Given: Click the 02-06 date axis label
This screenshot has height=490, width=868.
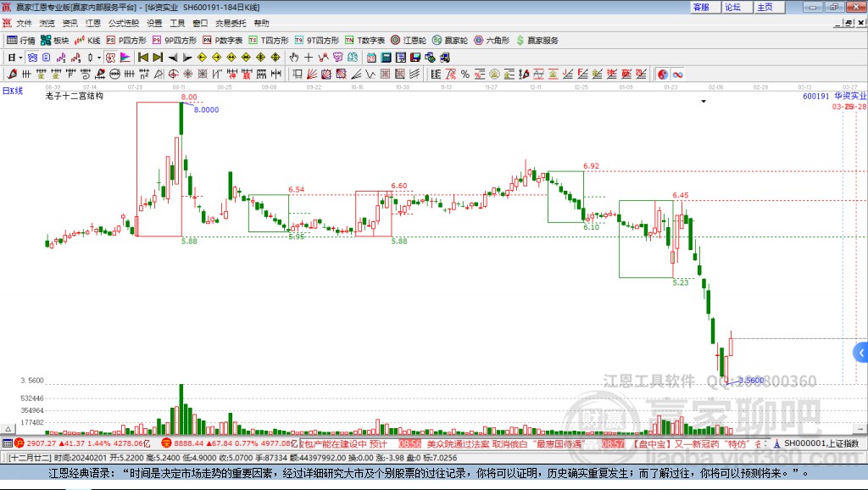Looking at the screenshot, I should pos(715,87).
